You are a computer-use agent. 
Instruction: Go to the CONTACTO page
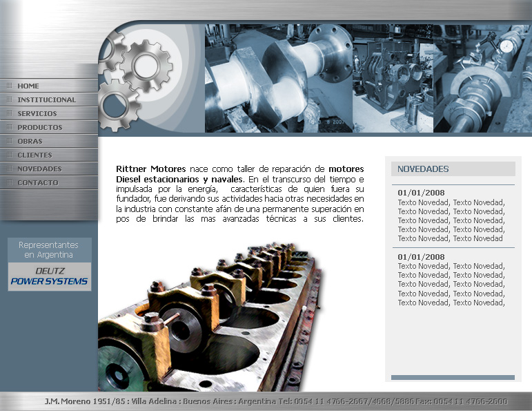tap(49, 182)
